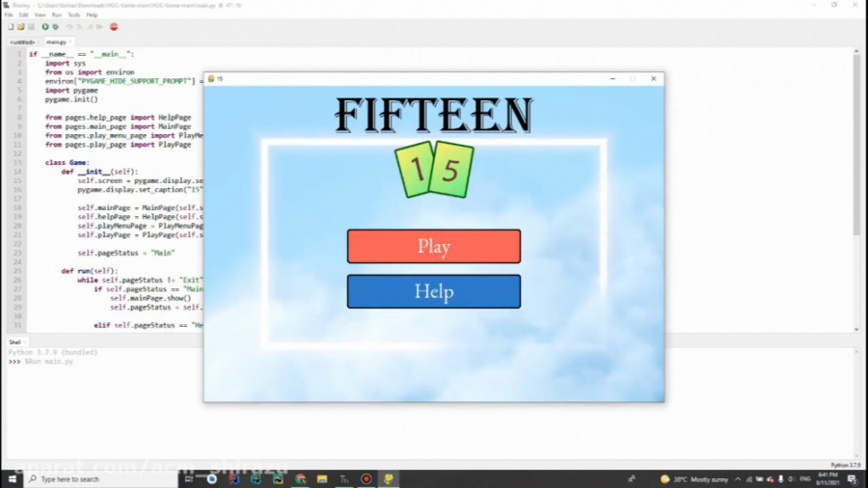Click the microphone system tray icon
868x488 pixels.
[780, 479]
